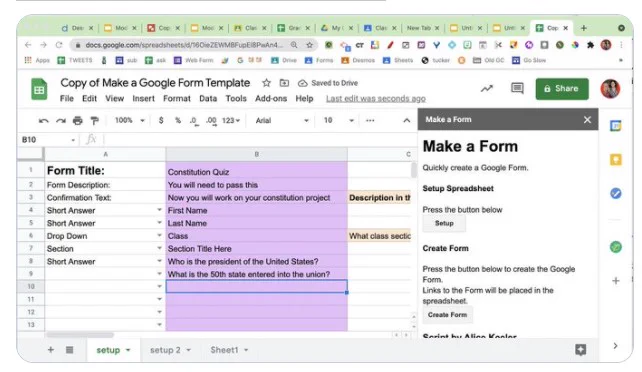
Task: Click the green Share button
Action: pyautogui.click(x=562, y=89)
